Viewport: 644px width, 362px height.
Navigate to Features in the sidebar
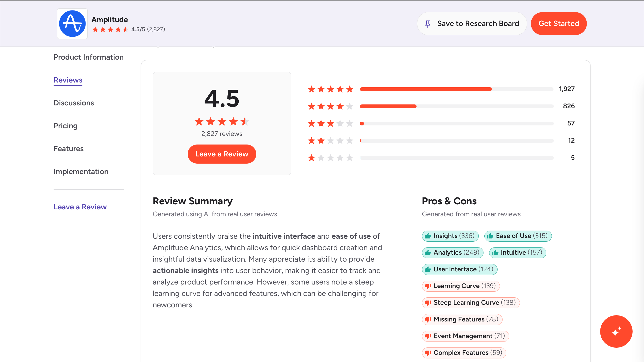[69, 149]
